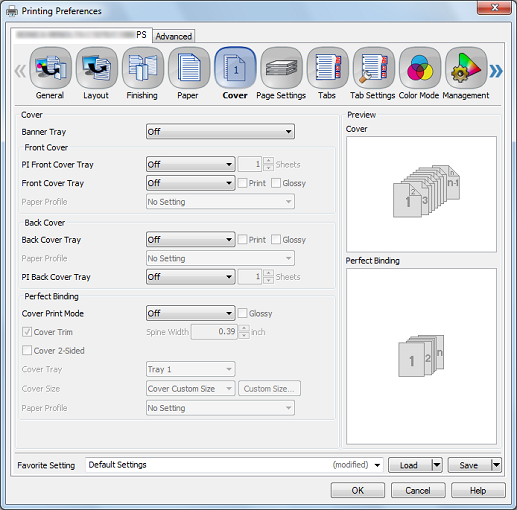The width and height of the screenshot is (517, 510).
Task: Click the Save button
Action: [x=469, y=465]
